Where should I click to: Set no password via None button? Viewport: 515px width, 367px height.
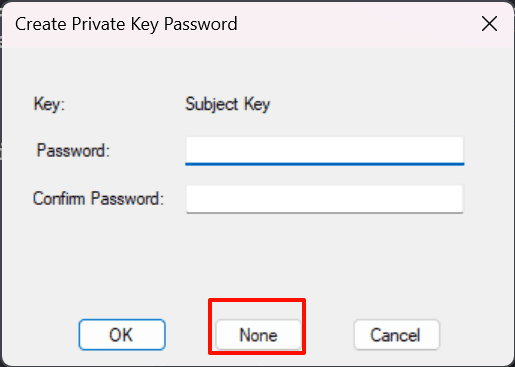click(258, 335)
